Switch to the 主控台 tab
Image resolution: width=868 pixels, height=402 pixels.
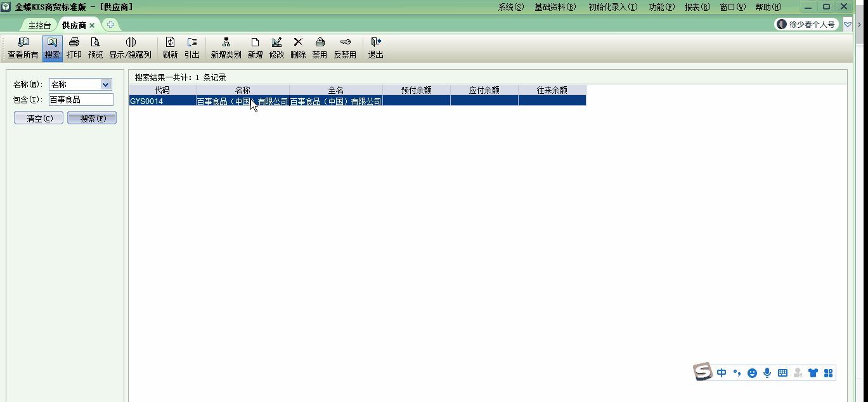[x=39, y=25]
